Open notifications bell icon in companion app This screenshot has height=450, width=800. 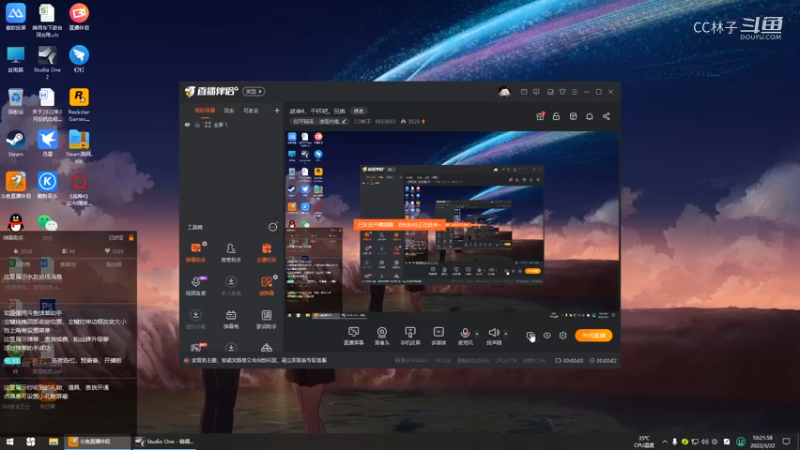589,116
